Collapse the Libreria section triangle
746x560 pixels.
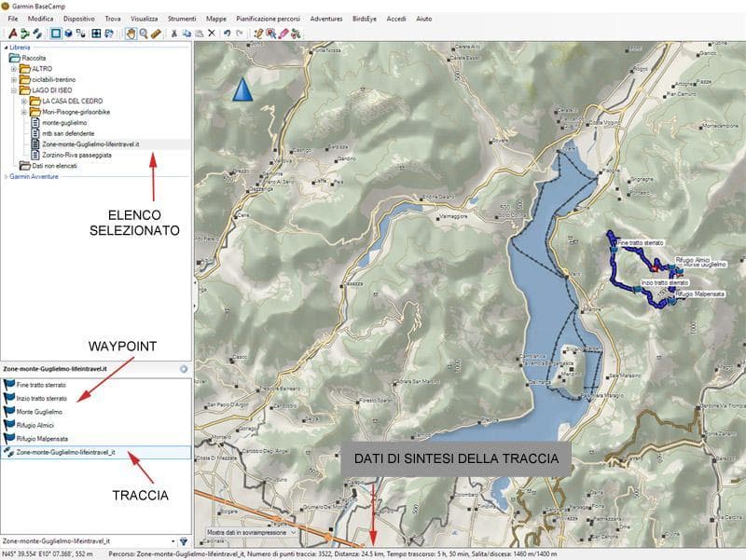tap(6, 48)
